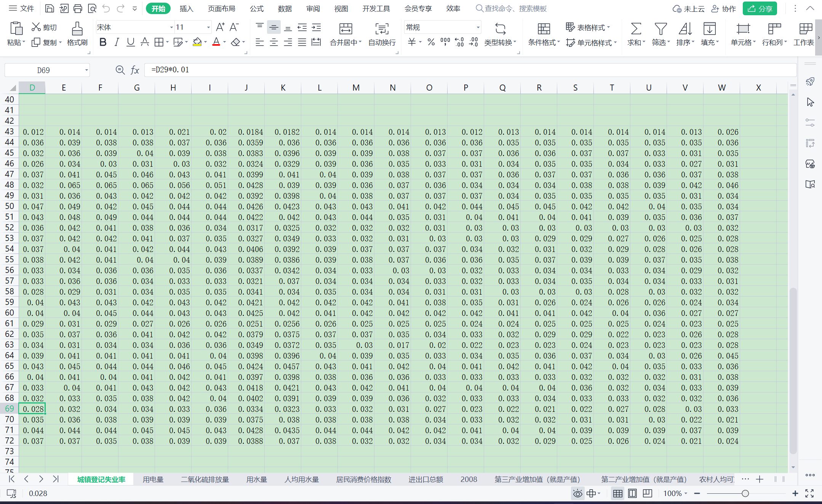
Task: Expand the font name dropdown
Action: [x=171, y=27]
